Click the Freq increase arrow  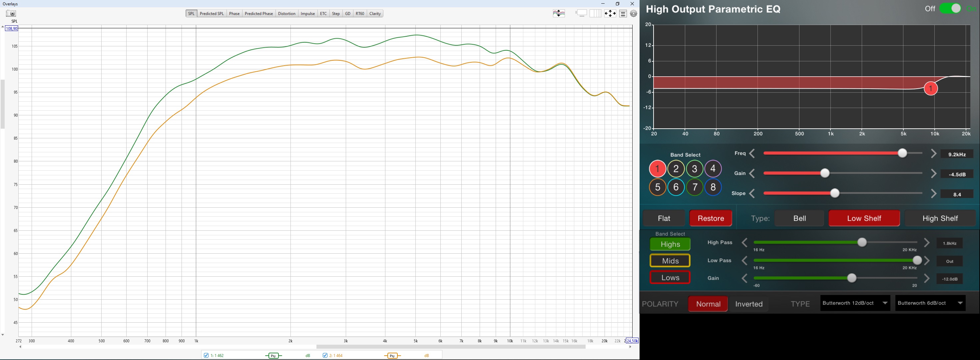[x=934, y=154]
